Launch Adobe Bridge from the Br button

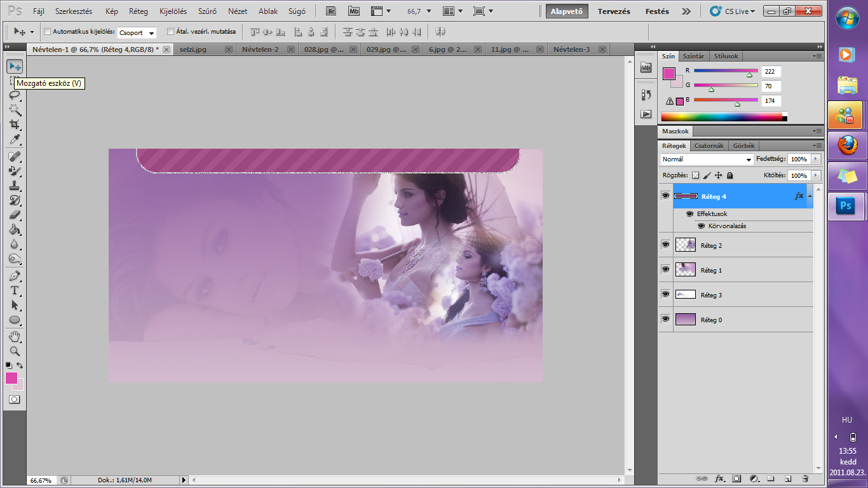[330, 11]
